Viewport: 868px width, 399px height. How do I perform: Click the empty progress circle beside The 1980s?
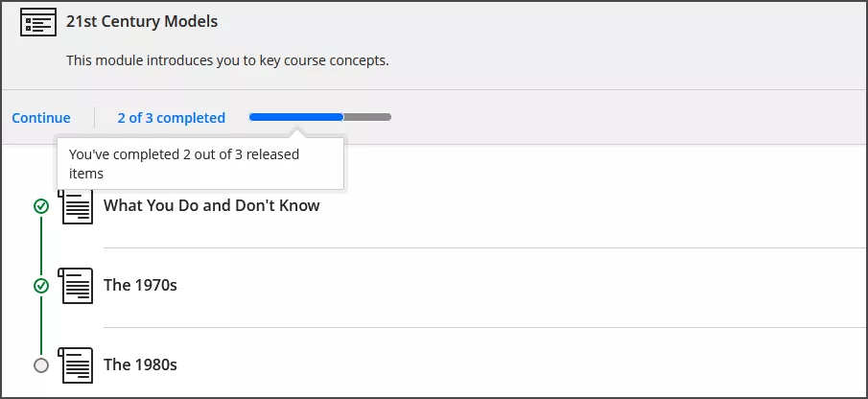pyautogui.click(x=40, y=365)
